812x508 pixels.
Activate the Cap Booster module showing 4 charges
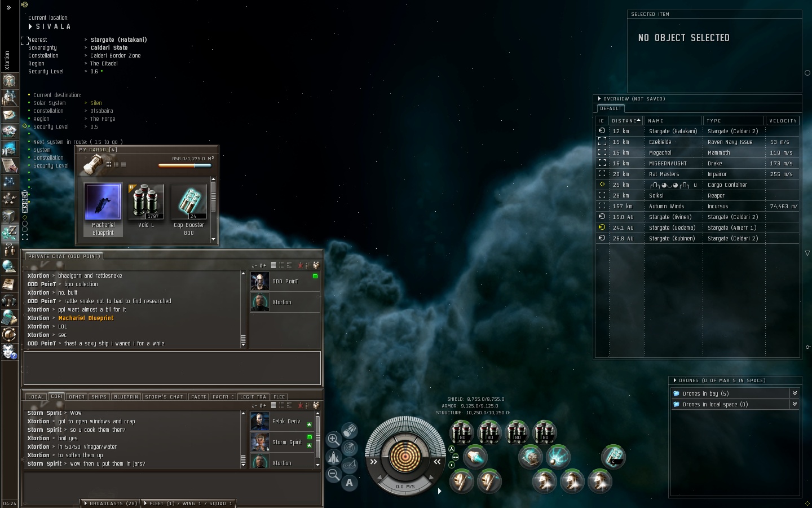[x=613, y=457]
